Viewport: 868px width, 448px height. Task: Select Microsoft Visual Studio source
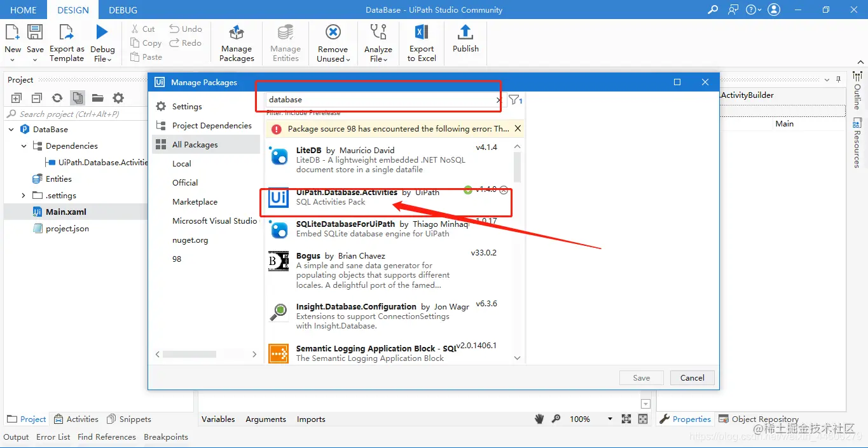(214, 221)
